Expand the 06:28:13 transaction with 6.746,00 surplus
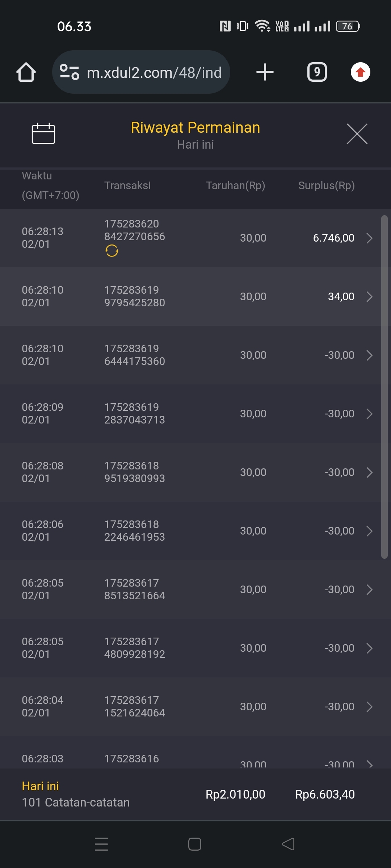Viewport: 391px width, 868px height. tap(369, 238)
